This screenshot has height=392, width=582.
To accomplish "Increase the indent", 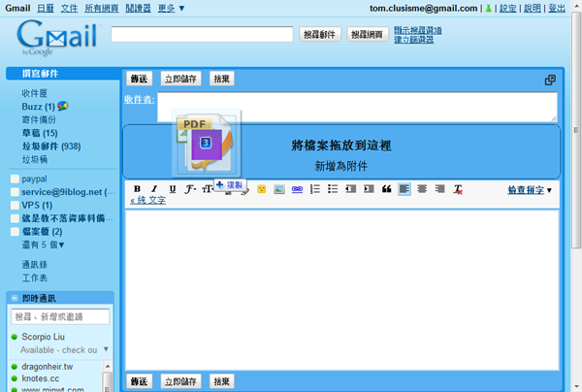I will (x=369, y=189).
